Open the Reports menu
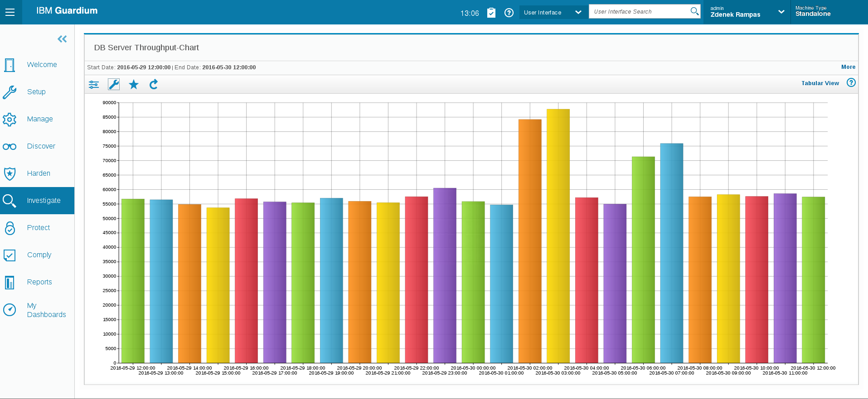The image size is (868, 399). (39, 282)
